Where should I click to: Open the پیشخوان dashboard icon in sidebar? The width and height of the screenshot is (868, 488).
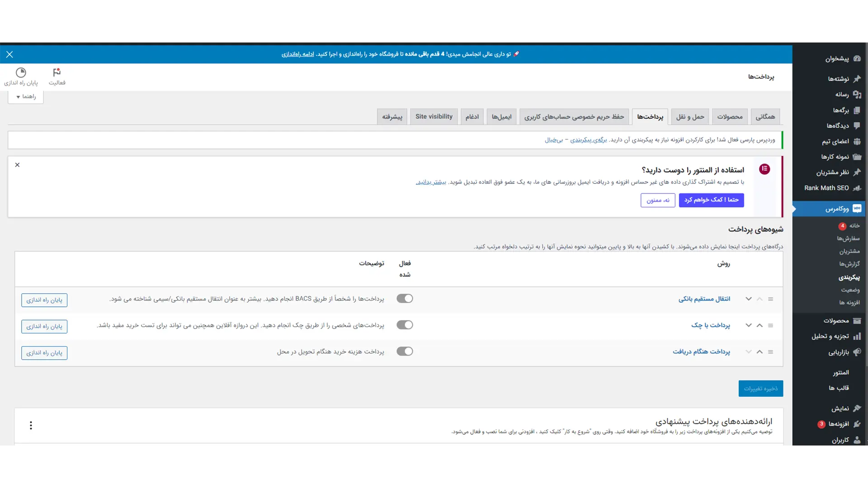[x=857, y=58]
